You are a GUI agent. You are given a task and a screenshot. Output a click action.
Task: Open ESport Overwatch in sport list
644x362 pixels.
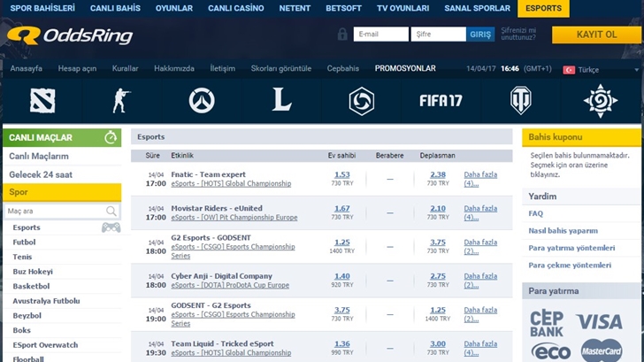click(x=45, y=345)
